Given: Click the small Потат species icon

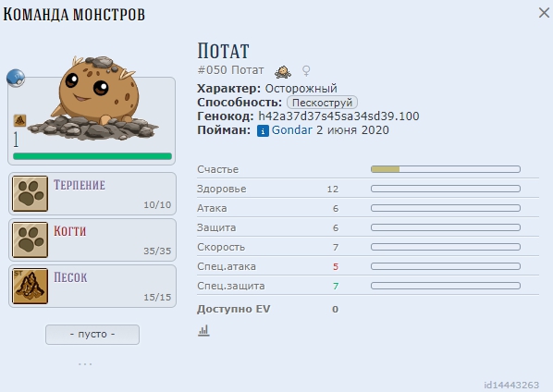Looking at the screenshot, I should point(283,71).
